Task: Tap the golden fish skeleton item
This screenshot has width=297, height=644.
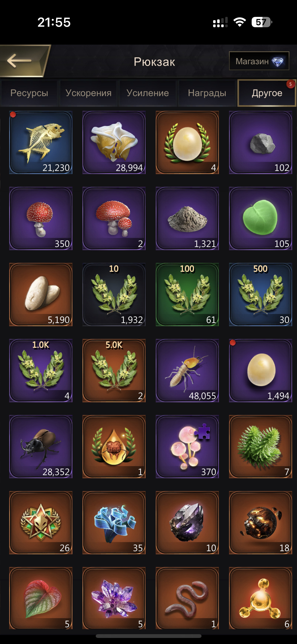Action: [x=41, y=142]
